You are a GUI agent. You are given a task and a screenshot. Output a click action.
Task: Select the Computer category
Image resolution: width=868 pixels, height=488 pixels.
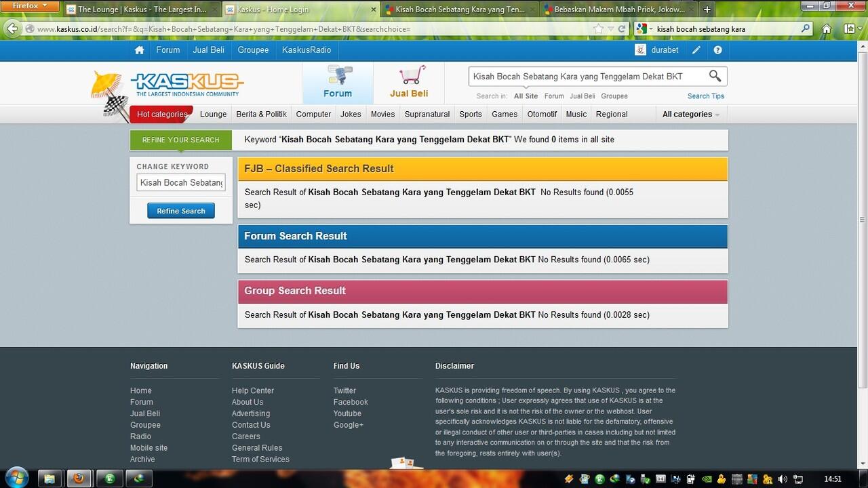[x=313, y=114]
